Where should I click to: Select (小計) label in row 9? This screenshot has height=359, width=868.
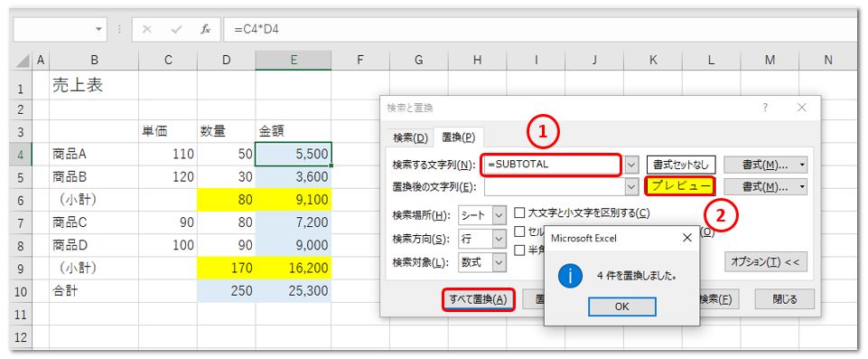click(94, 269)
